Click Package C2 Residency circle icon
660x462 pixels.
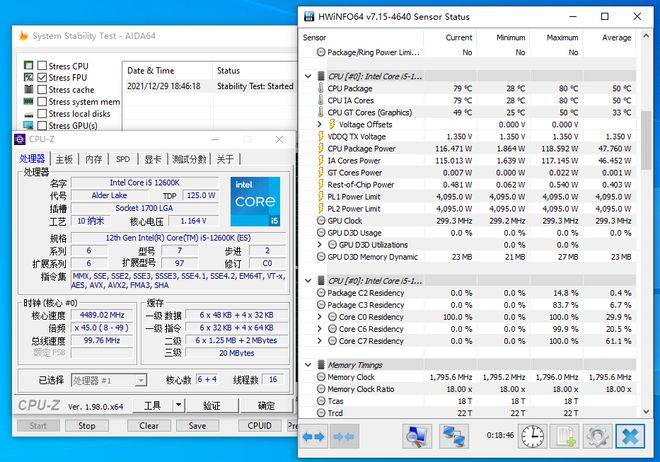pyautogui.click(x=321, y=293)
